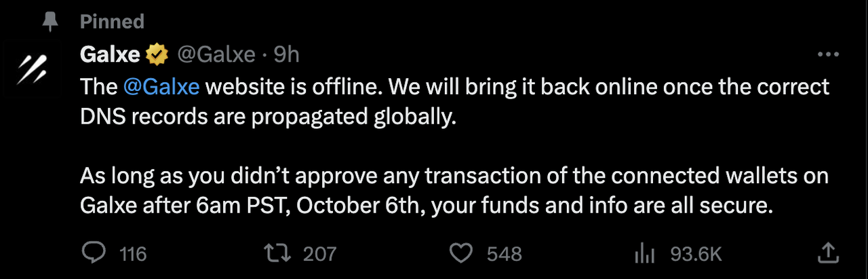Click the 116 replies count
The width and height of the screenshot is (868, 279).
coord(133,255)
